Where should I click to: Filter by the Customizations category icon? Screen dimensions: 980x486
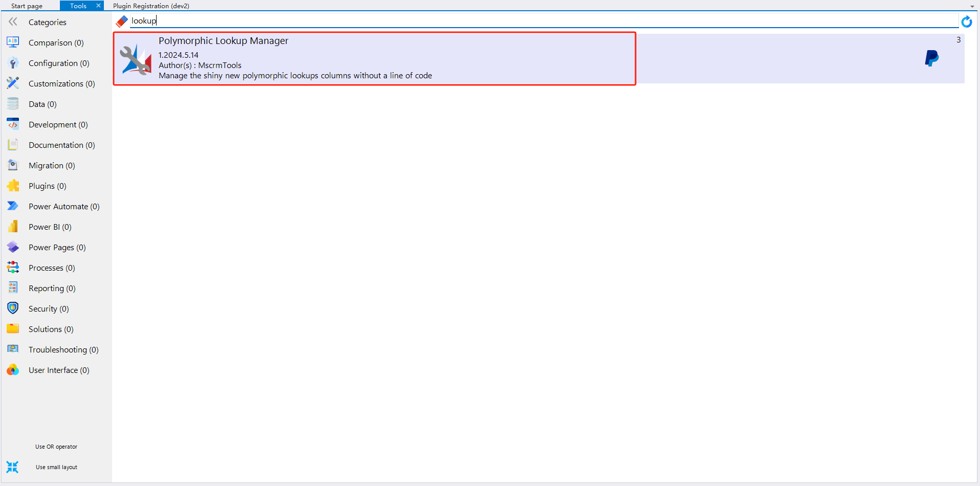(13, 83)
